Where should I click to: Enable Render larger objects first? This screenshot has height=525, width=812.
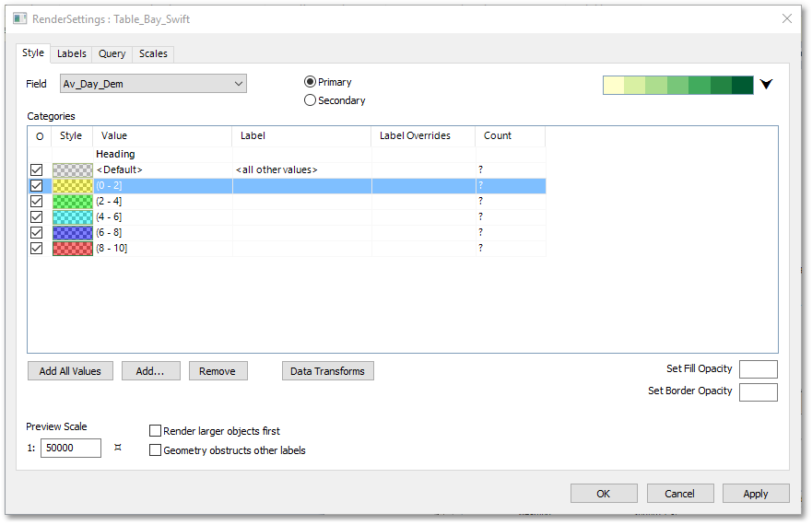(x=155, y=431)
